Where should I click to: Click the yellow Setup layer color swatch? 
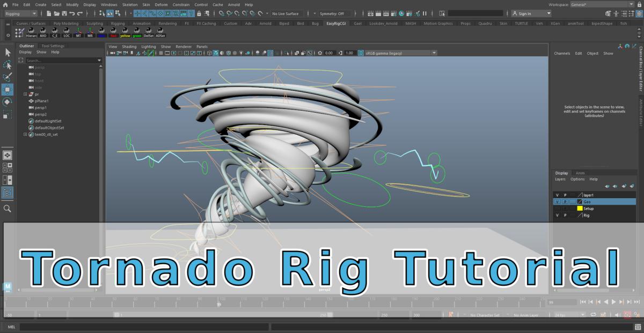click(580, 208)
